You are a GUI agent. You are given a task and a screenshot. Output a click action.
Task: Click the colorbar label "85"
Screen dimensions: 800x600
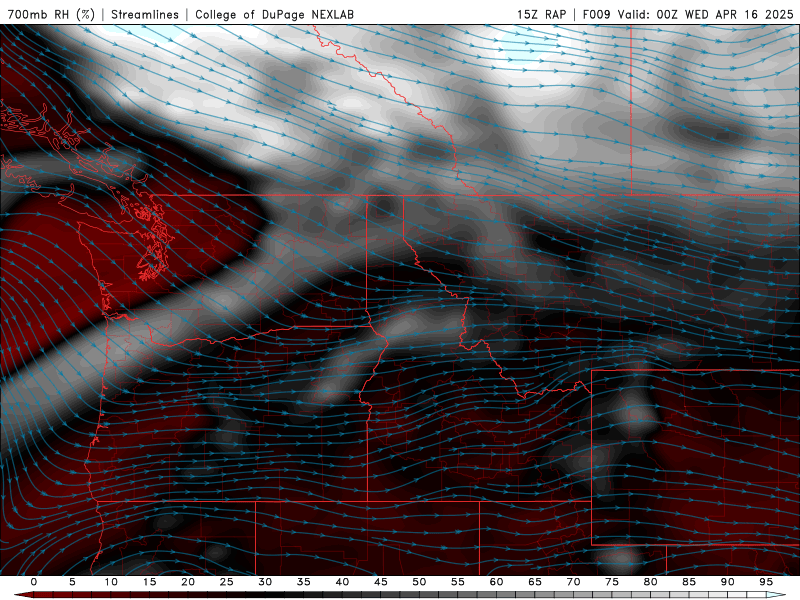click(689, 582)
